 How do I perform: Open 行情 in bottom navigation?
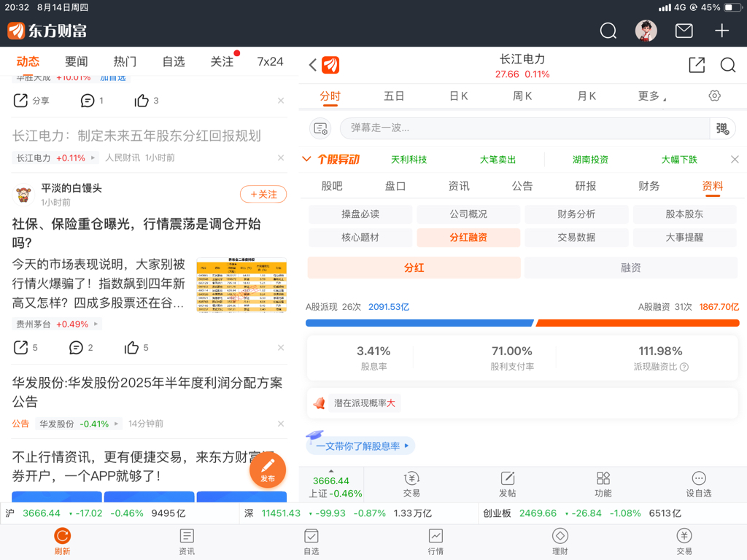(436, 542)
